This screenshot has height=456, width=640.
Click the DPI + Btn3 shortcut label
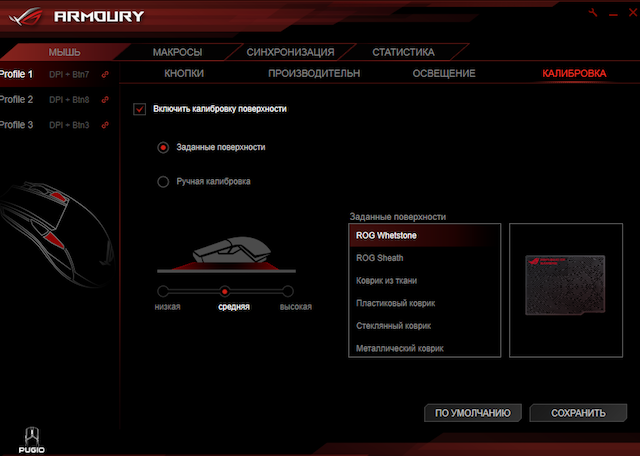(69, 125)
